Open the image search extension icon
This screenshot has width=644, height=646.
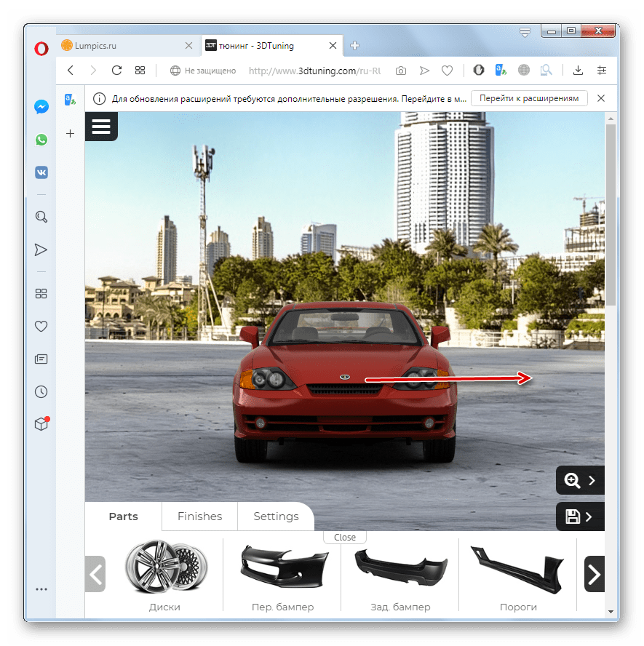click(546, 70)
